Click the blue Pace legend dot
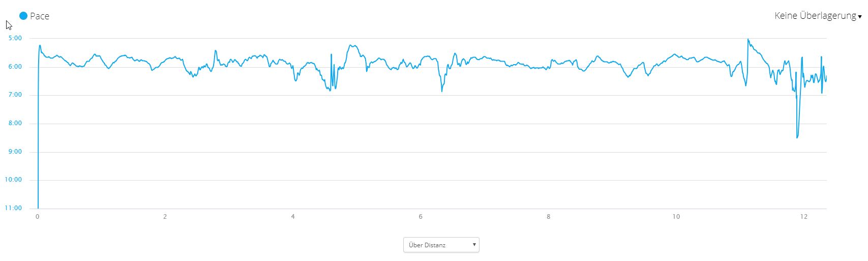This screenshot has height=261, width=868. pos(23,16)
